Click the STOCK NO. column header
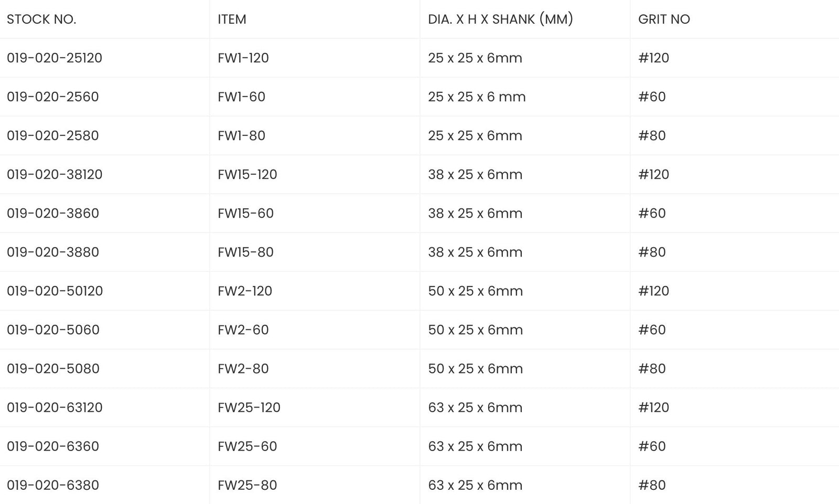 coord(41,19)
